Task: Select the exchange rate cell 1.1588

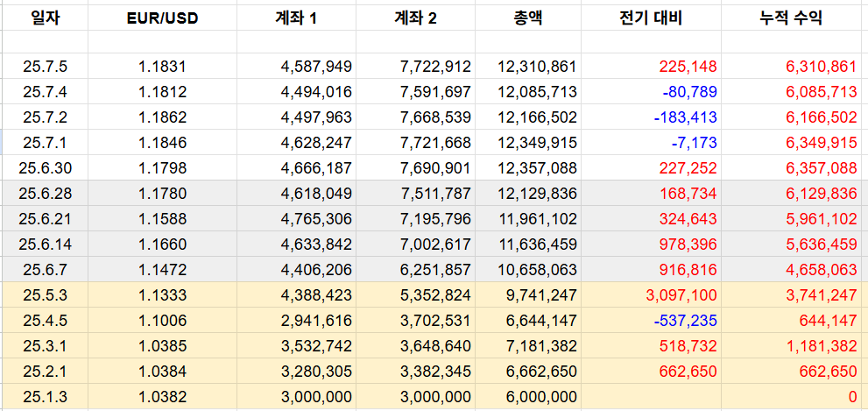Action: 162,219
